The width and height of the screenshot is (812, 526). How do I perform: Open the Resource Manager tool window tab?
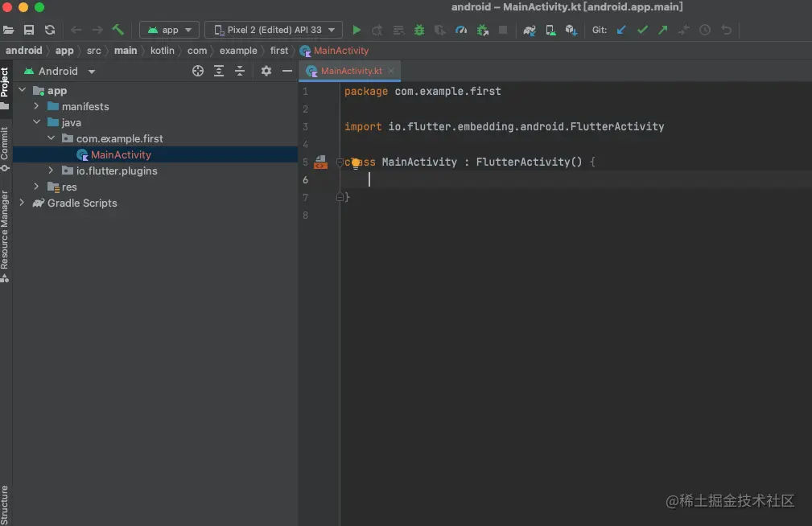pos(5,236)
